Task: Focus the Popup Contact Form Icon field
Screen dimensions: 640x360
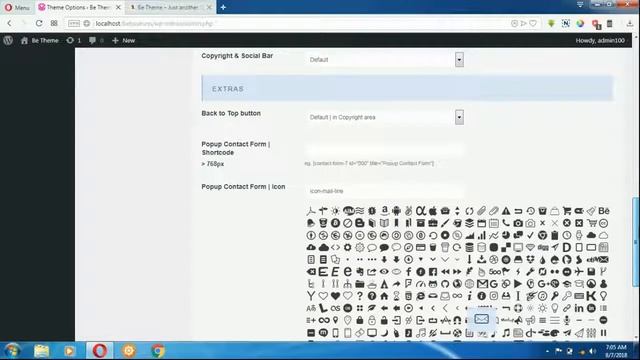Action: (384, 191)
